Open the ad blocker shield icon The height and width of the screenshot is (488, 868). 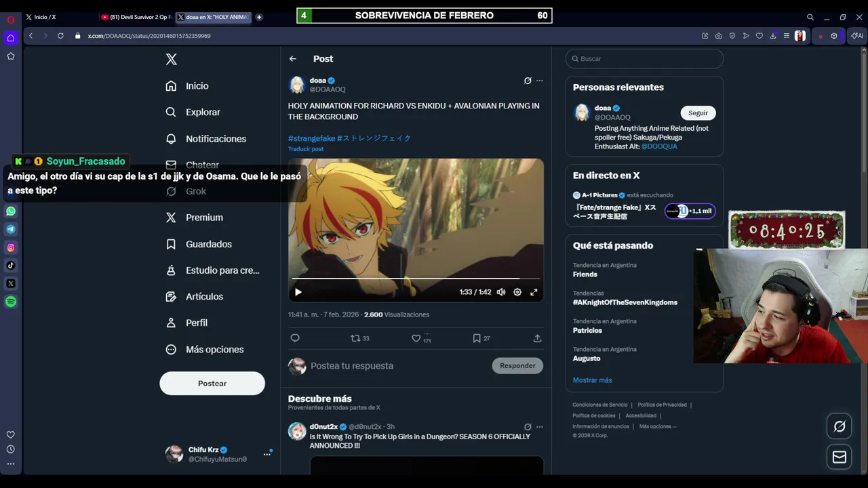point(732,36)
